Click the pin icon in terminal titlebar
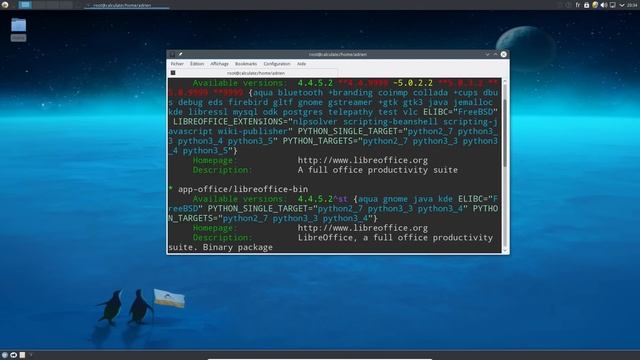The width and height of the screenshot is (640, 360). click(180, 54)
